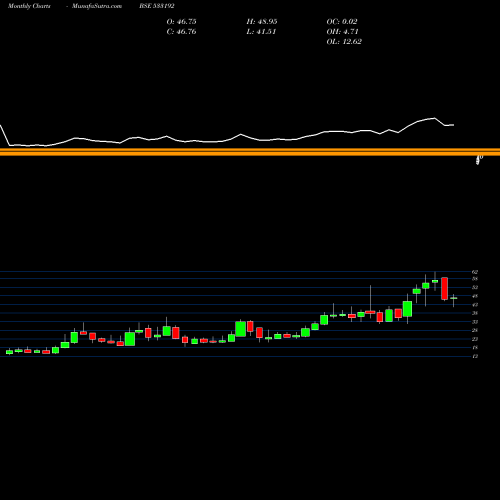Select the 'OH: 4.71' value

point(342,32)
